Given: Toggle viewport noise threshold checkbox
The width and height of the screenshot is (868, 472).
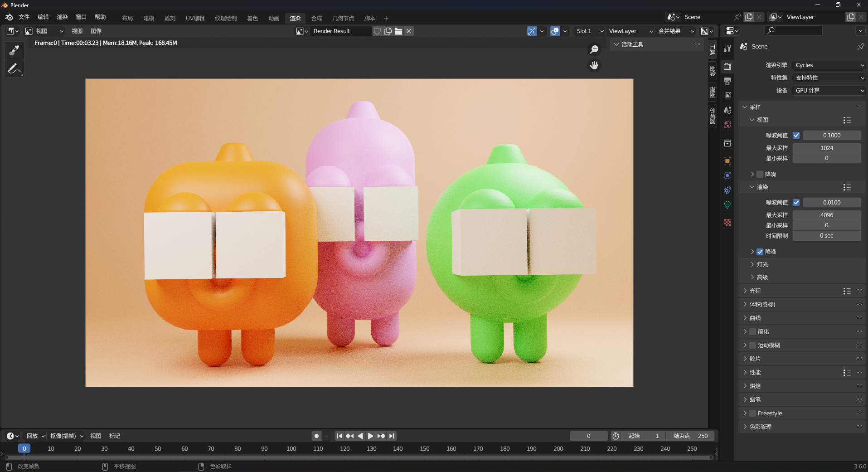Looking at the screenshot, I should pyautogui.click(x=796, y=136).
